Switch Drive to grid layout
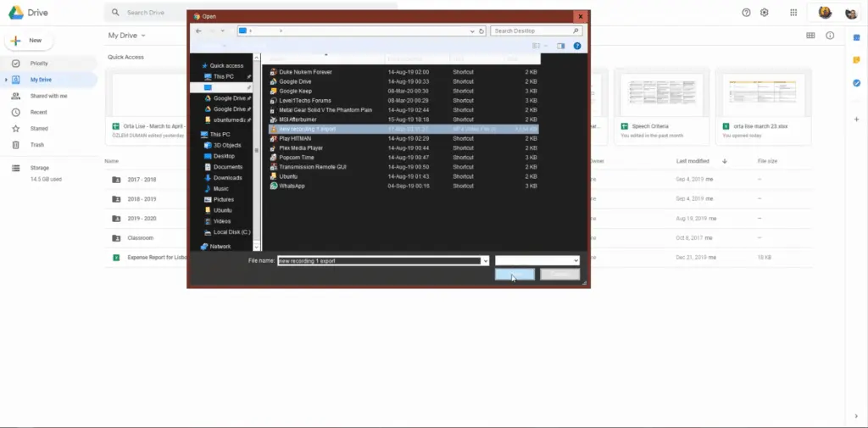This screenshot has height=428, width=868. point(810,36)
